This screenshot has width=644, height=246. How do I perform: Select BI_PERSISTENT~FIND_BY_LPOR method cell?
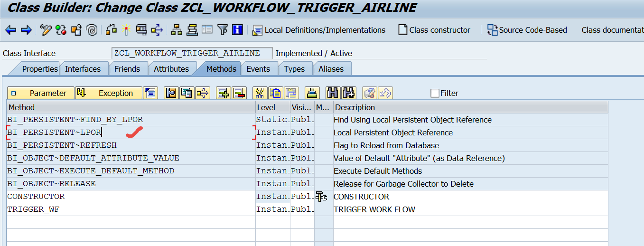tap(131, 120)
